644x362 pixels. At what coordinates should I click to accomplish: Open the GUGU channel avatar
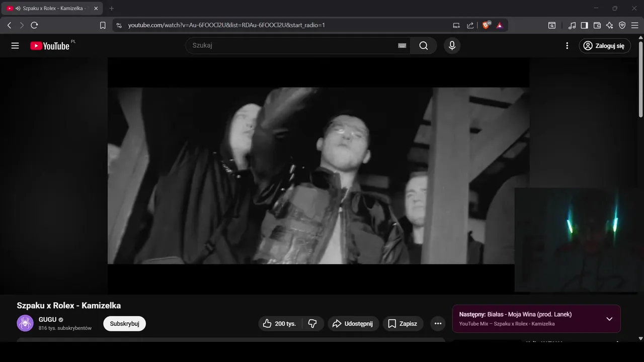point(25,323)
